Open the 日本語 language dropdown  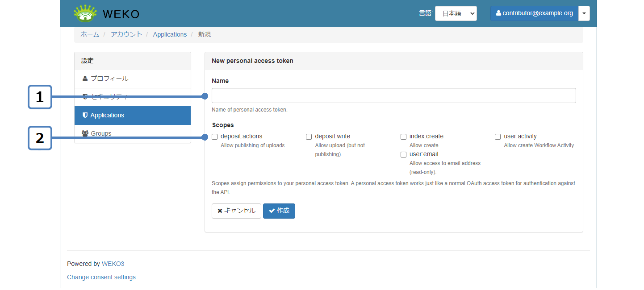point(456,13)
